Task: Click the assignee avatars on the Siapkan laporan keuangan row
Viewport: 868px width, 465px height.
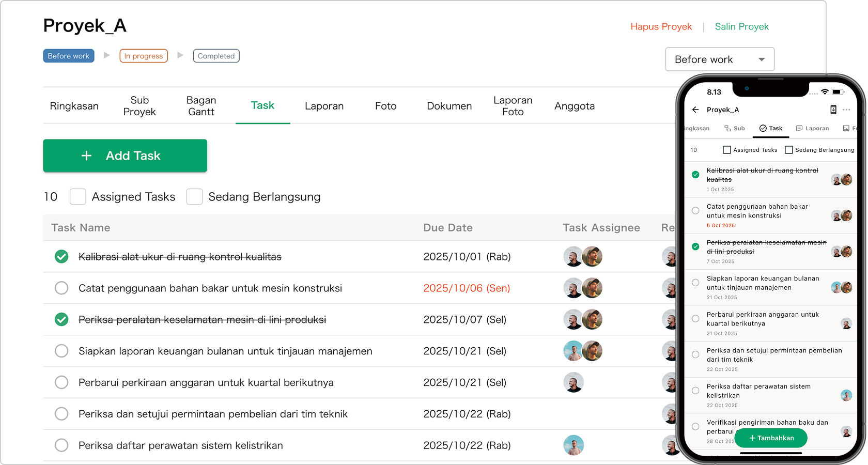Action: click(x=583, y=351)
